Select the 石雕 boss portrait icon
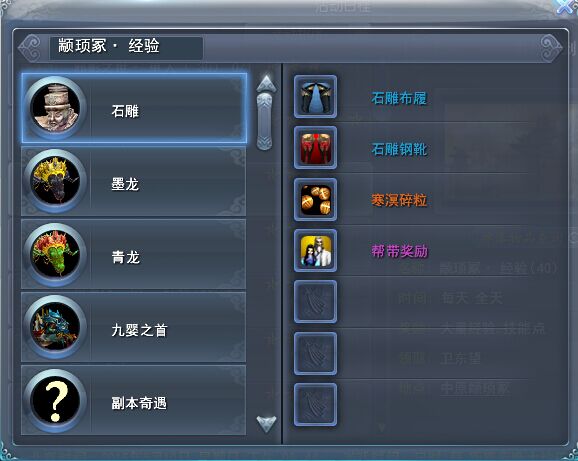 coord(55,108)
